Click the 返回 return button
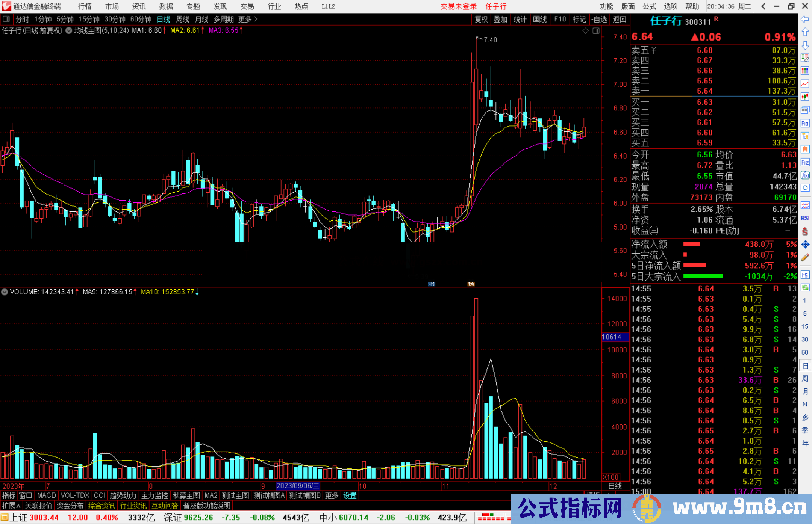Image resolution: width=812 pixels, height=524 pixels. pos(619,19)
